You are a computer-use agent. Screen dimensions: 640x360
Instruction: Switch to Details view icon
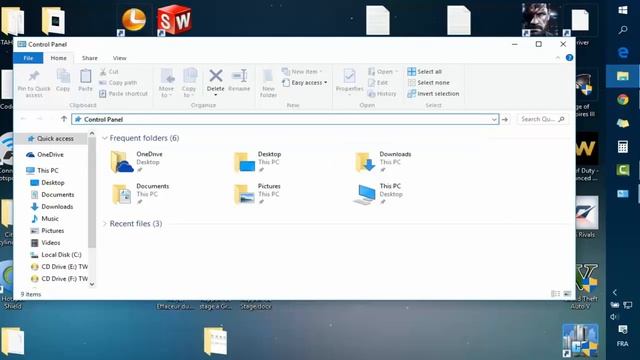pyautogui.click(x=555, y=294)
